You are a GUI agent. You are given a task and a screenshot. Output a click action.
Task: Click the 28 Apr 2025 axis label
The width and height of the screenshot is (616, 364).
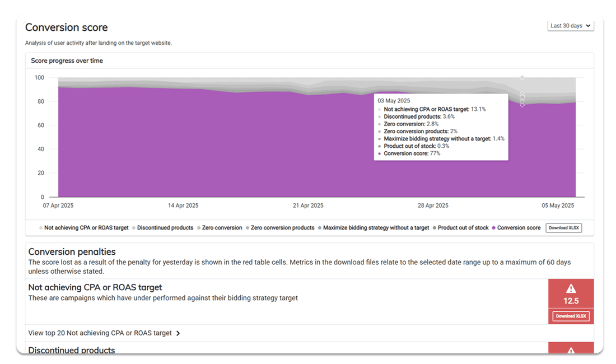[x=433, y=206]
